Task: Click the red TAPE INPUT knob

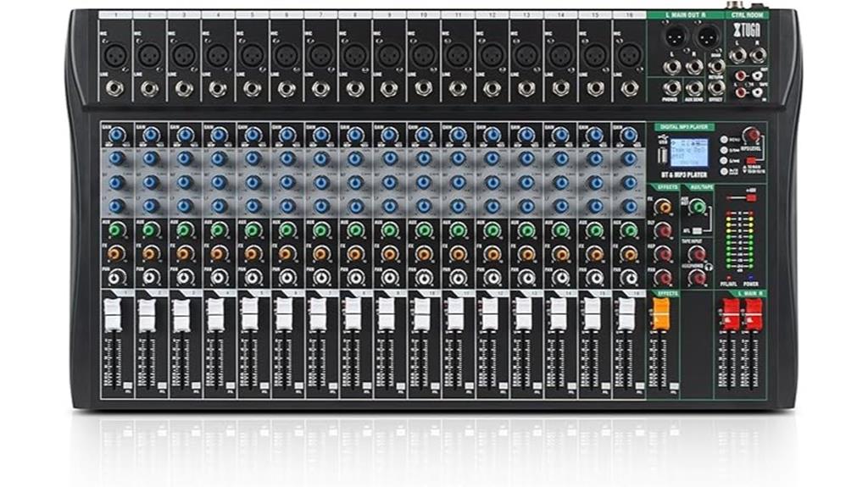Action: (697, 254)
